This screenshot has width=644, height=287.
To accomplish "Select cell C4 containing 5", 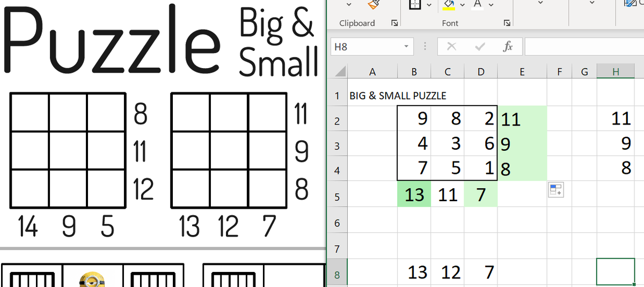I will (x=447, y=168).
